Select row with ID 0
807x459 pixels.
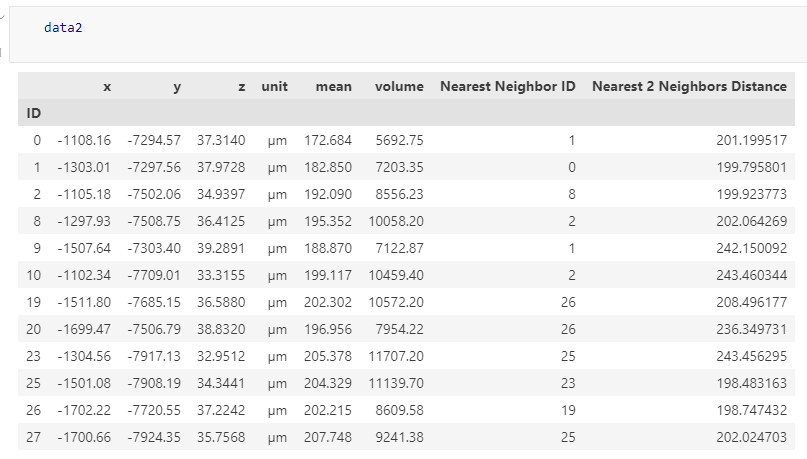[x=406, y=140]
